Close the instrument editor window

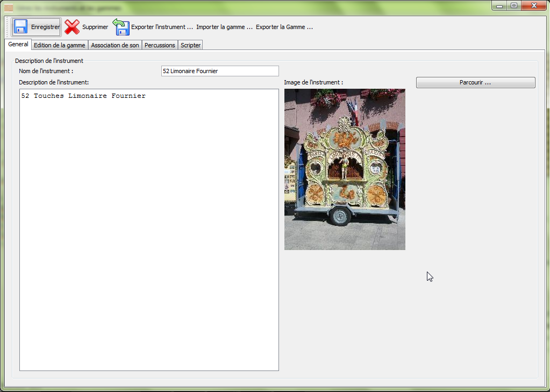534,6
